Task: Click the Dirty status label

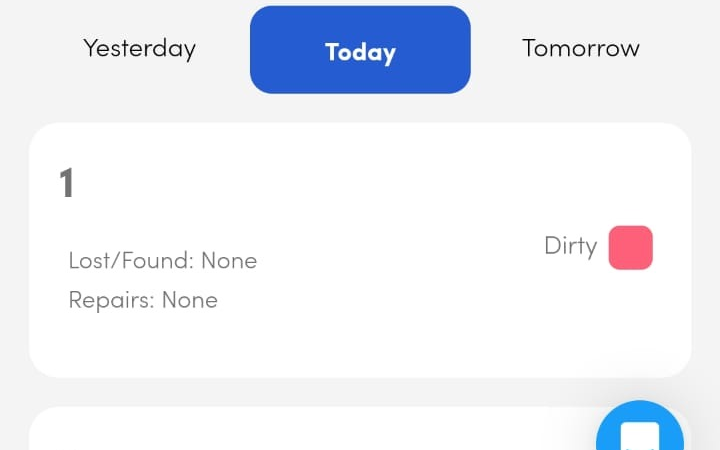Action: tap(570, 246)
